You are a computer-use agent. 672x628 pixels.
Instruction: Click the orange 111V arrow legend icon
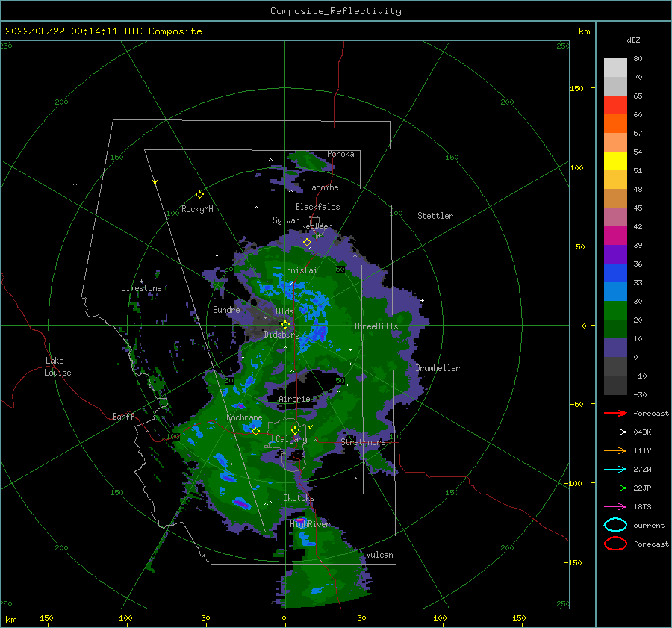pos(615,450)
